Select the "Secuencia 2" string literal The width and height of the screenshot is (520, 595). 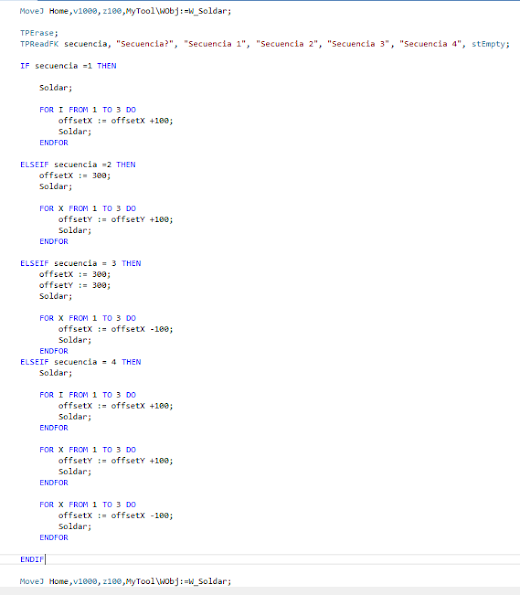point(287,44)
